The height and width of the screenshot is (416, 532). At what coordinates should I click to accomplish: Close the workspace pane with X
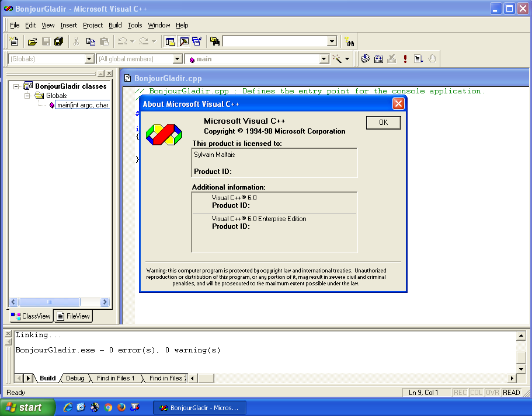coord(109,74)
